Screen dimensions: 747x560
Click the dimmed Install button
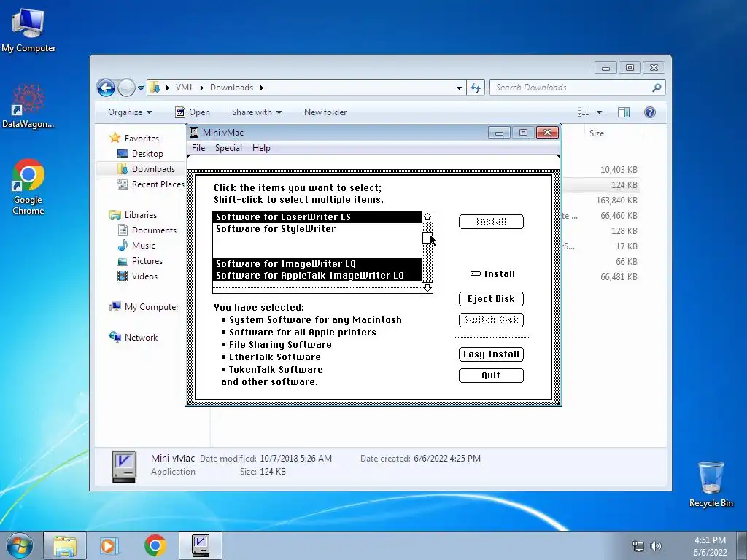pos(491,222)
